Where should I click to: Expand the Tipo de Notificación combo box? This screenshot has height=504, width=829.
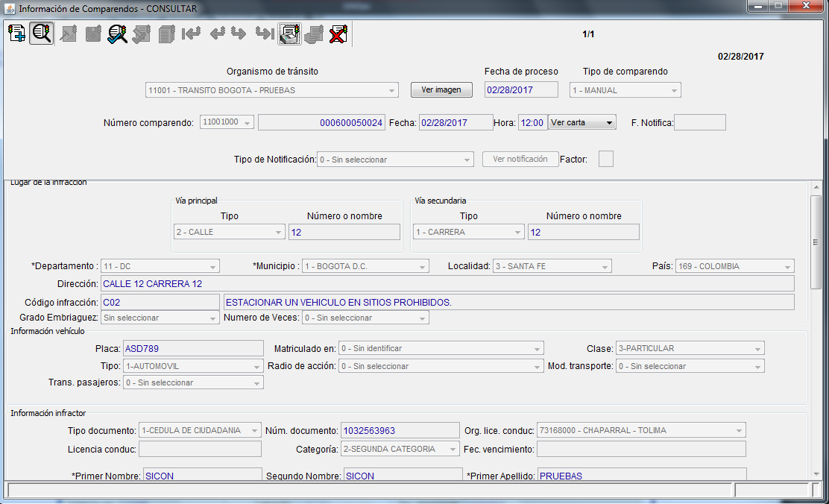(467, 160)
